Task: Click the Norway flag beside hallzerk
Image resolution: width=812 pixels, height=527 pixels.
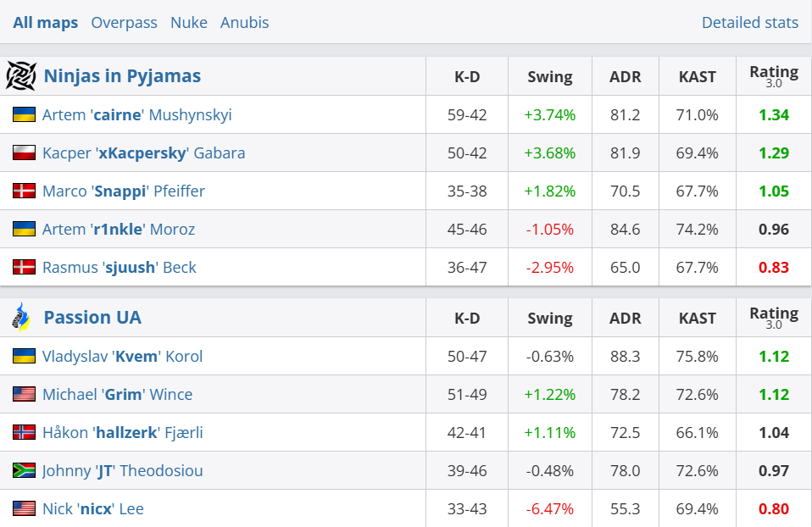Action: click(24, 432)
